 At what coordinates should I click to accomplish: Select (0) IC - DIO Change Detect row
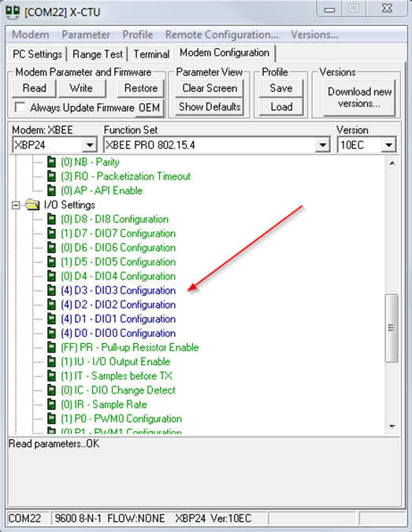[x=118, y=390]
